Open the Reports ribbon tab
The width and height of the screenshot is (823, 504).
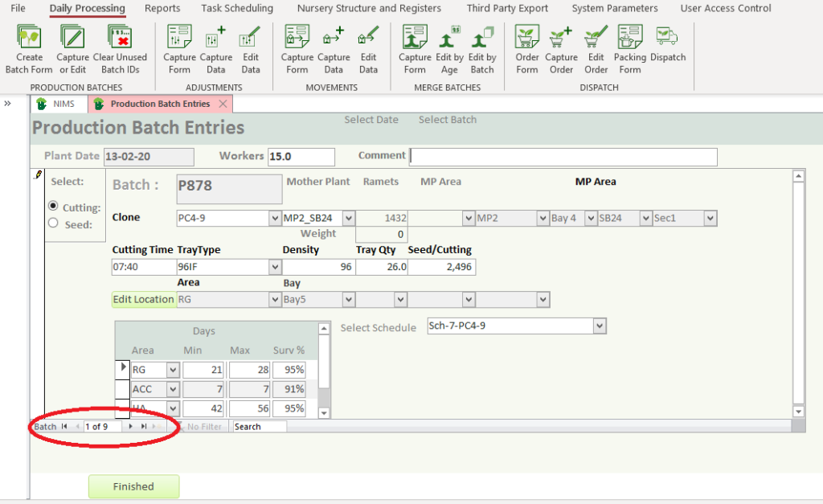tap(162, 8)
